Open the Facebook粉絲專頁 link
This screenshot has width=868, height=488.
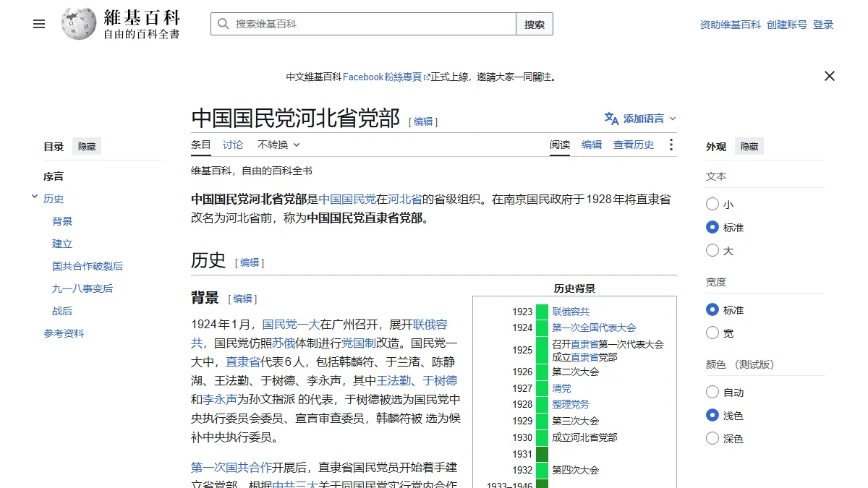[386, 77]
